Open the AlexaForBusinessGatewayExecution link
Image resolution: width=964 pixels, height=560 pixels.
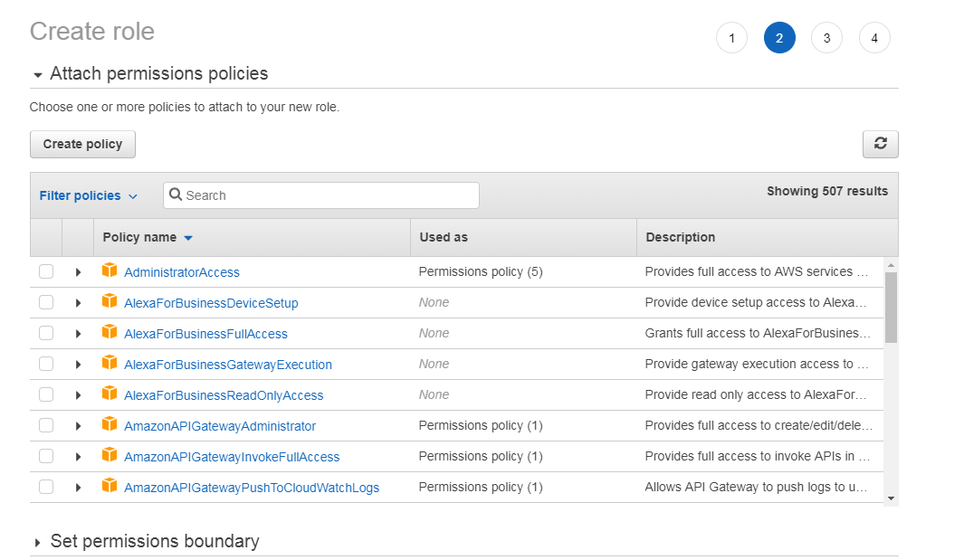click(227, 365)
